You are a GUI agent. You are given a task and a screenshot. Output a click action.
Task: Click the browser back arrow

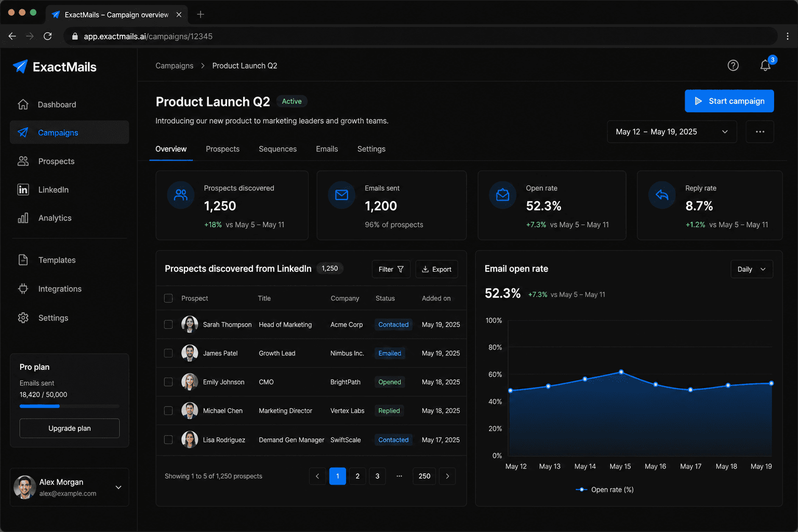point(12,36)
